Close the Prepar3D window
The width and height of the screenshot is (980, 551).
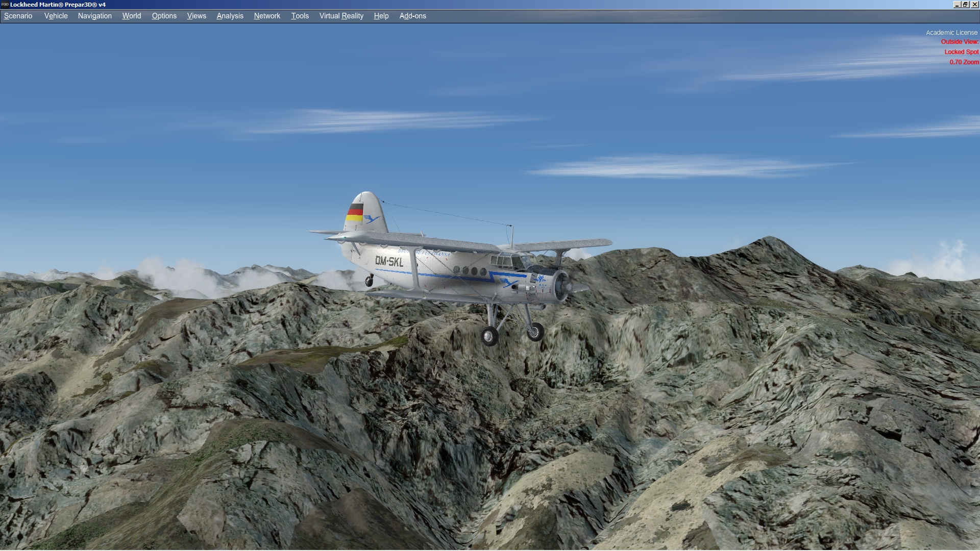(x=974, y=4)
